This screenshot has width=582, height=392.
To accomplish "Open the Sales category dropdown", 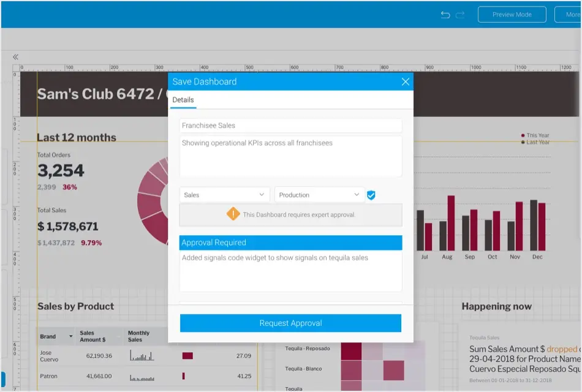I will [224, 195].
